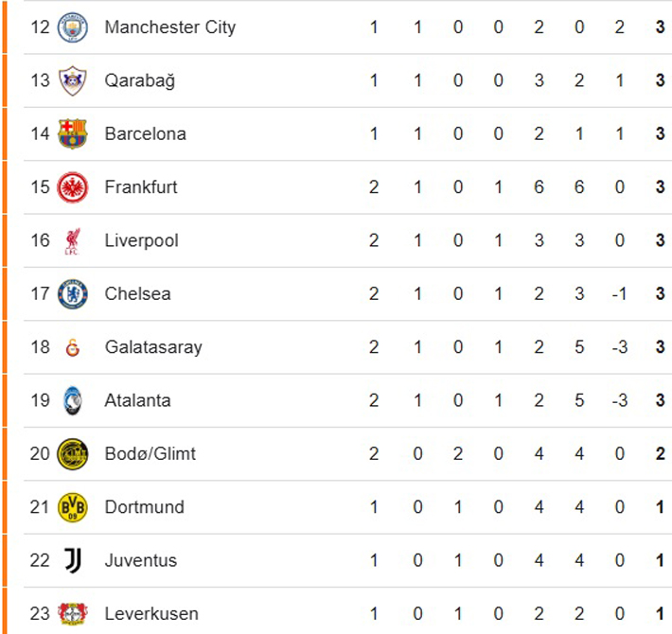Image resolution: width=672 pixels, height=634 pixels.
Task: Click Frankfurt's points total
Action: 661,187
